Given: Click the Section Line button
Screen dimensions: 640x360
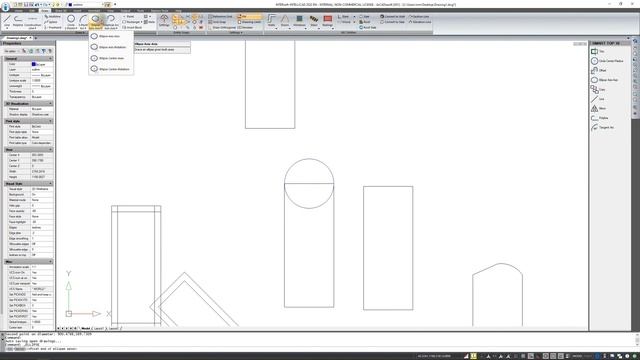Looking at the screenshot, I should (x=419, y=17).
